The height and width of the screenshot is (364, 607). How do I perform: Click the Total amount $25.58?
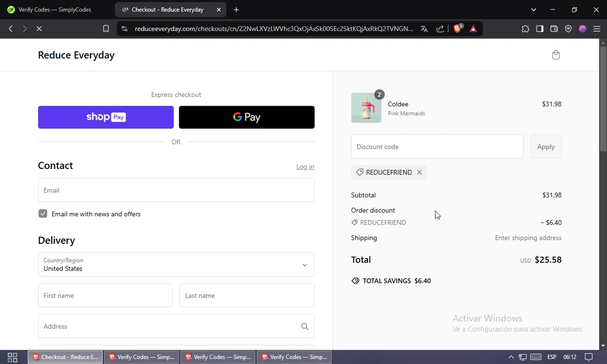coord(548,260)
